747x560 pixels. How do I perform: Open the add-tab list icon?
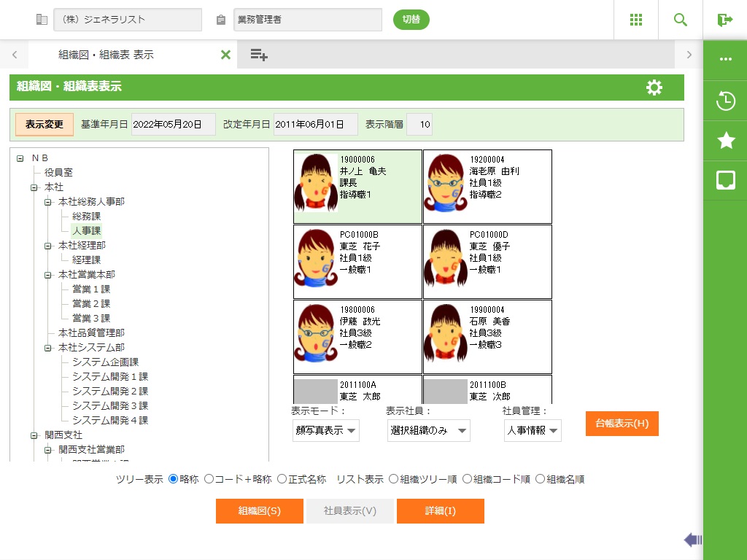259,55
